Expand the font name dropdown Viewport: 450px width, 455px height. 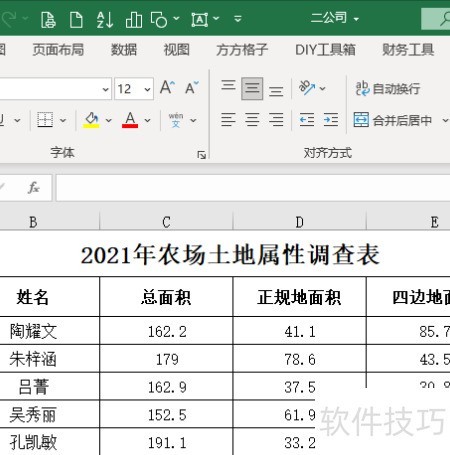tap(105, 89)
